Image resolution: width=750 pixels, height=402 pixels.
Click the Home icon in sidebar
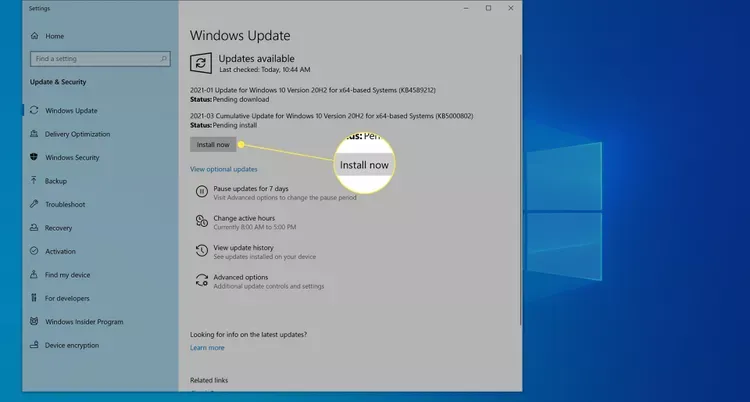(35, 36)
